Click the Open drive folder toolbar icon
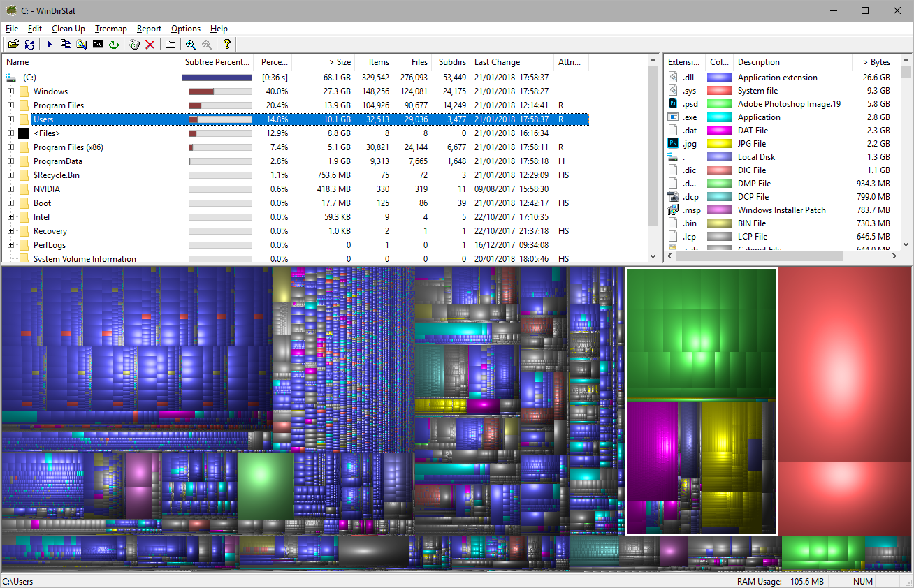The image size is (914, 588). click(x=13, y=45)
